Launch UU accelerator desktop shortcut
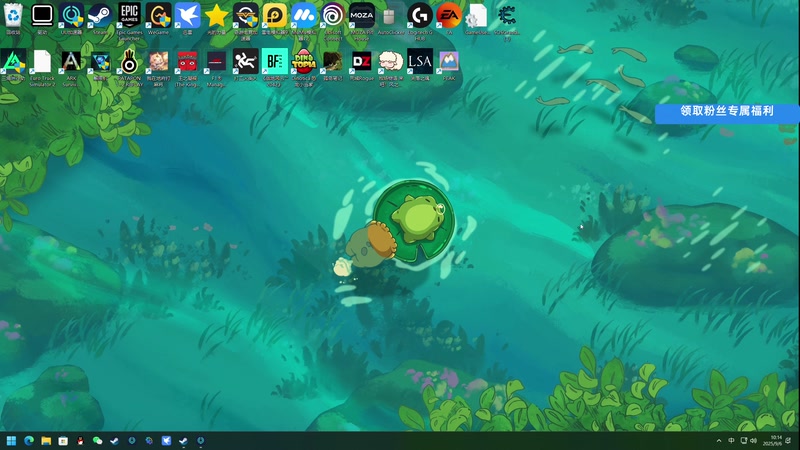 coord(71,16)
